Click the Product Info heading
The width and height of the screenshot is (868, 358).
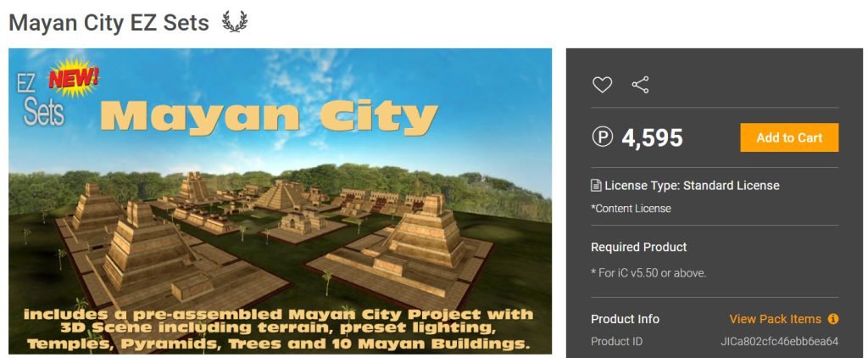[625, 319]
